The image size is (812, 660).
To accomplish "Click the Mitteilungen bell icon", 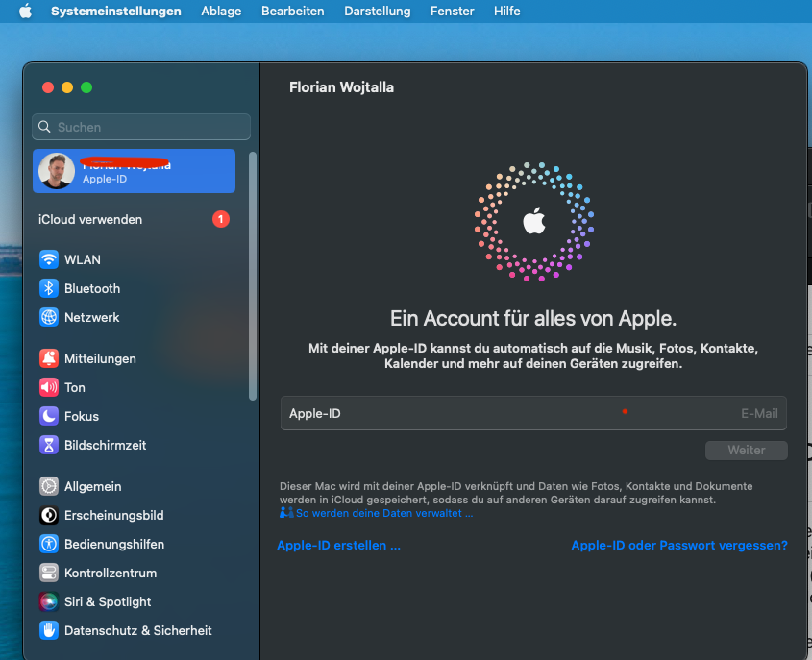I will point(49,358).
